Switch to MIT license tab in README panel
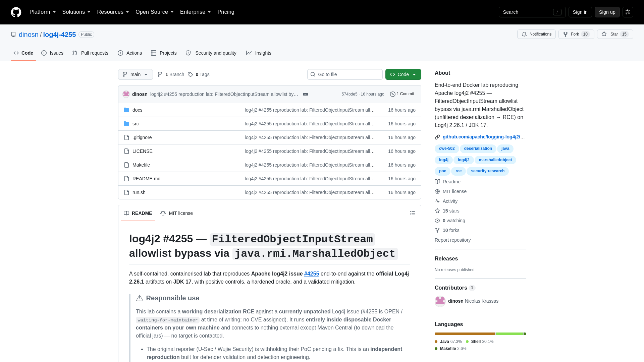The height and width of the screenshot is (362, 644). pos(176,213)
